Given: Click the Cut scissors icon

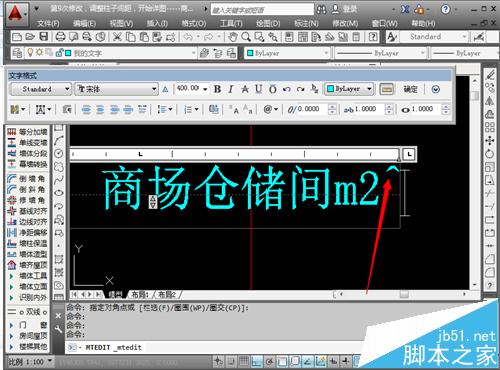Looking at the screenshot, I should click(x=117, y=37).
